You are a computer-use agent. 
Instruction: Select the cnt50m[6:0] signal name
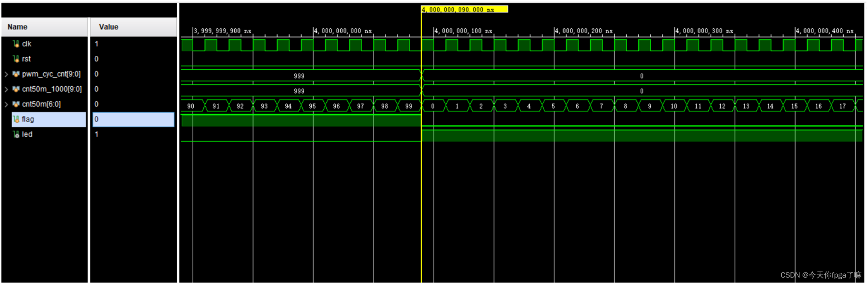pos(41,104)
